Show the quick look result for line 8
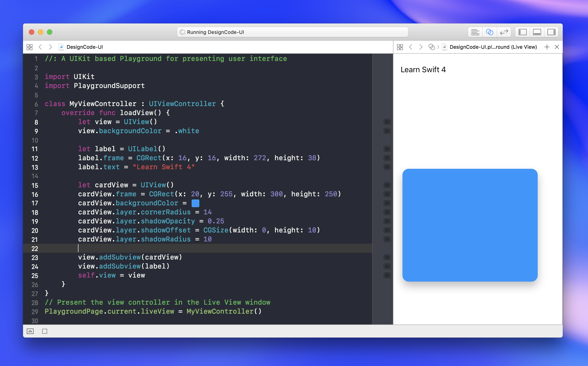Screen dimensions: 588x366 point(387,122)
